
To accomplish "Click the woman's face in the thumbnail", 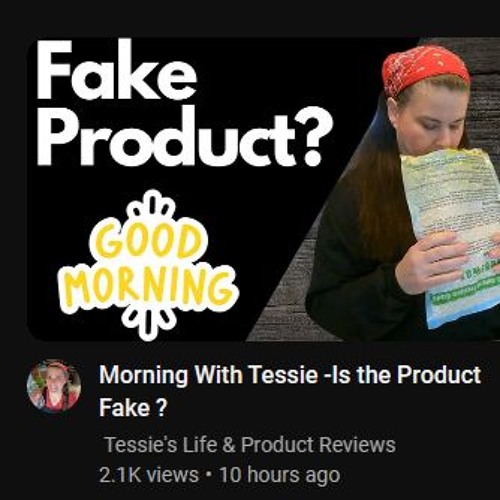I will pos(432,118).
